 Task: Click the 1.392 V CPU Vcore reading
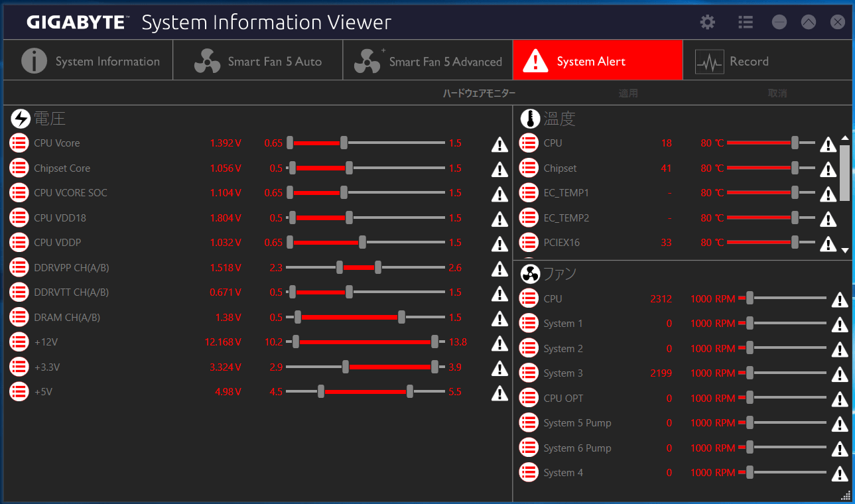(x=226, y=143)
